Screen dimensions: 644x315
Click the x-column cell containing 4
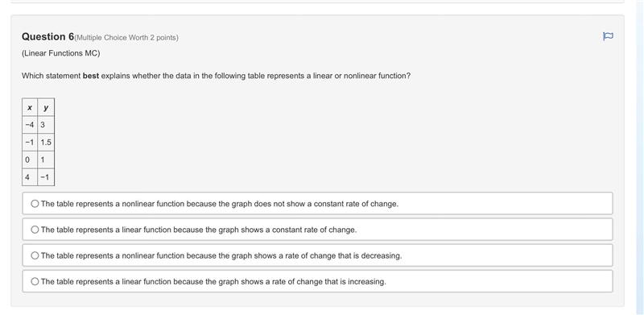tap(30, 176)
